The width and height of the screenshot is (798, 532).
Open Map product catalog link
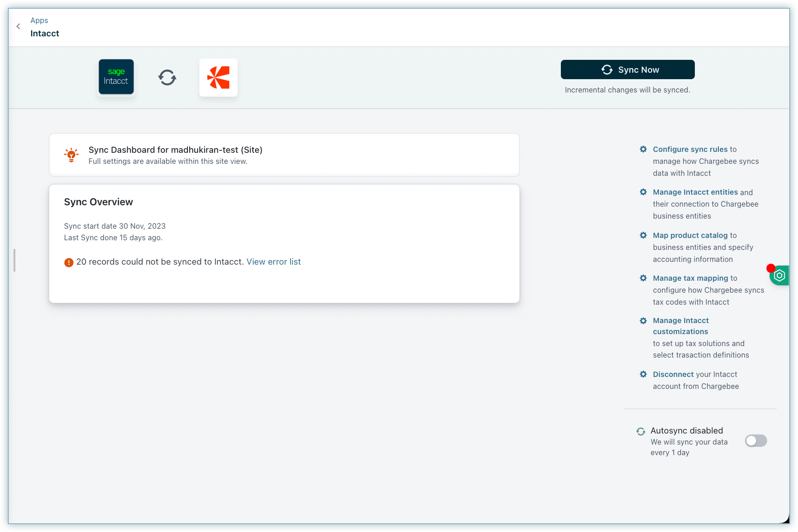pyautogui.click(x=690, y=235)
